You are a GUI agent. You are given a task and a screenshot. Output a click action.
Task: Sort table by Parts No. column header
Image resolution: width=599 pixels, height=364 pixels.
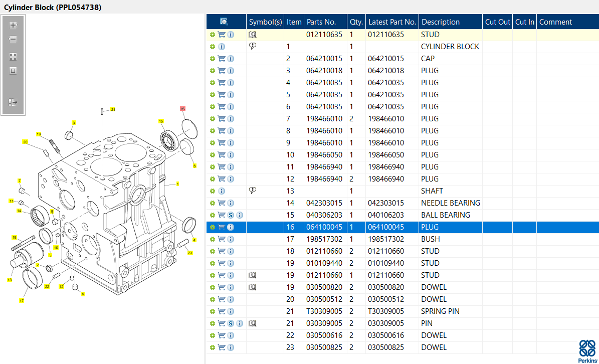click(321, 22)
